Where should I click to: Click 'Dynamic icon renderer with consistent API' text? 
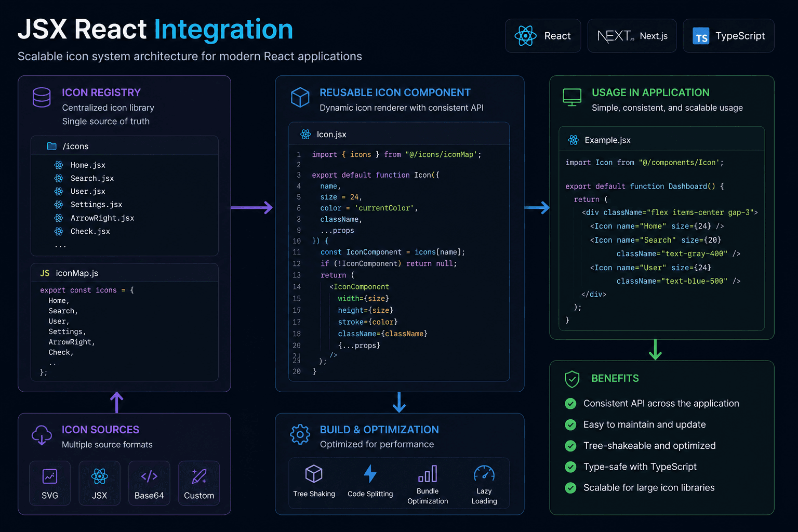click(x=402, y=108)
